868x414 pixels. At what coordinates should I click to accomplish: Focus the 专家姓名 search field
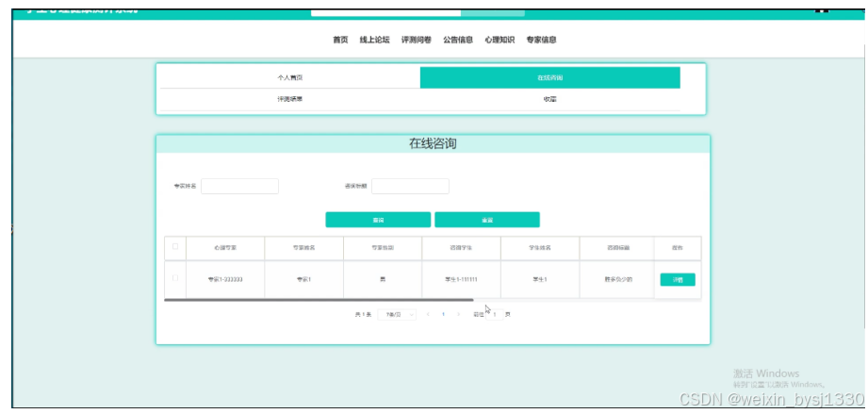click(x=239, y=186)
